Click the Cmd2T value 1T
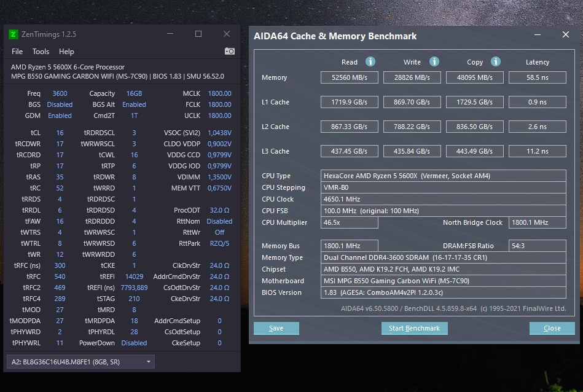583x392 pixels. click(x=134, y=116)
